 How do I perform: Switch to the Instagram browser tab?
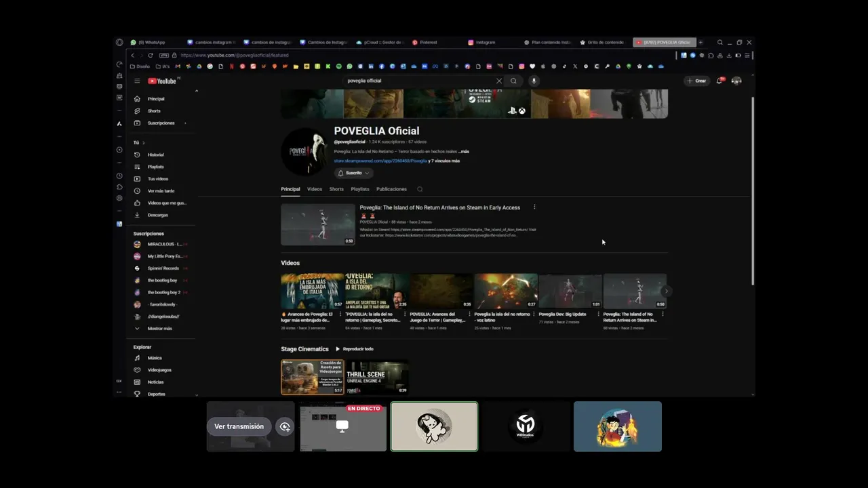pos(485,42)
